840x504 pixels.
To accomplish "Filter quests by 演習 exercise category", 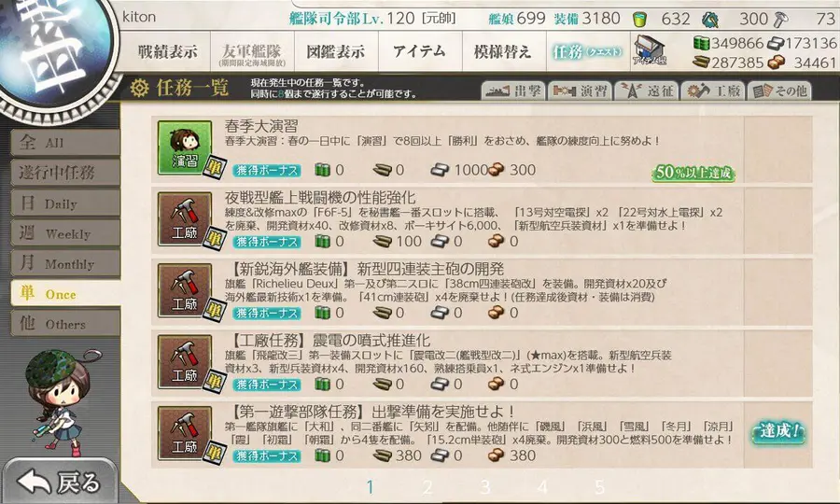I will point(581,91).
